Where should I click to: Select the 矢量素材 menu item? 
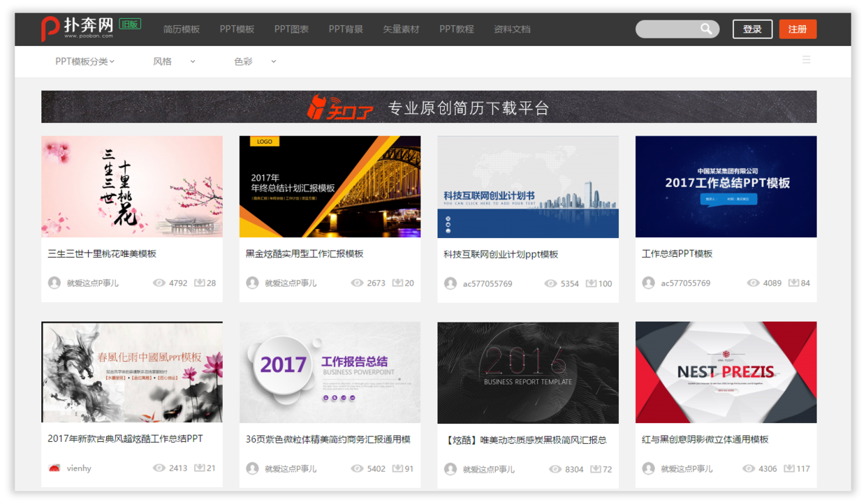point(401,29)
